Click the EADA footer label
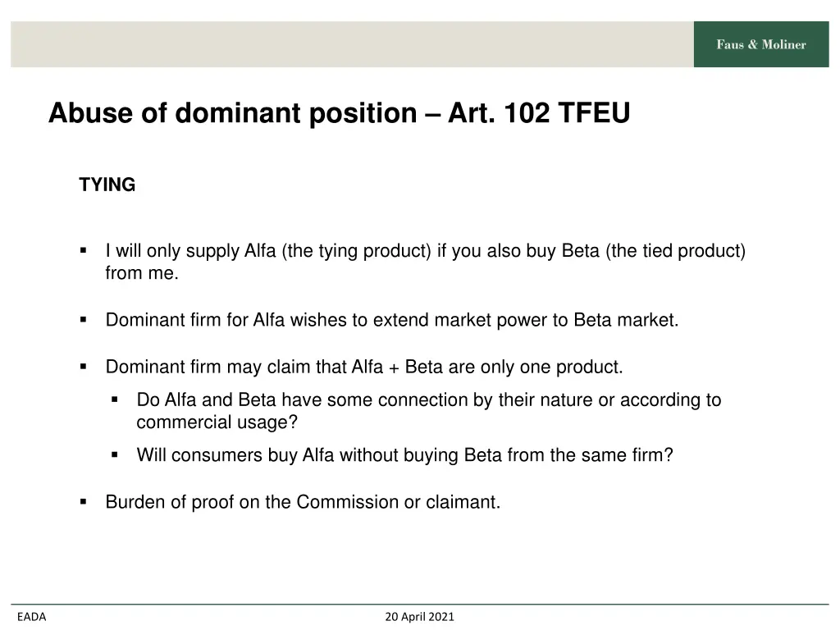 coord(32,617)
